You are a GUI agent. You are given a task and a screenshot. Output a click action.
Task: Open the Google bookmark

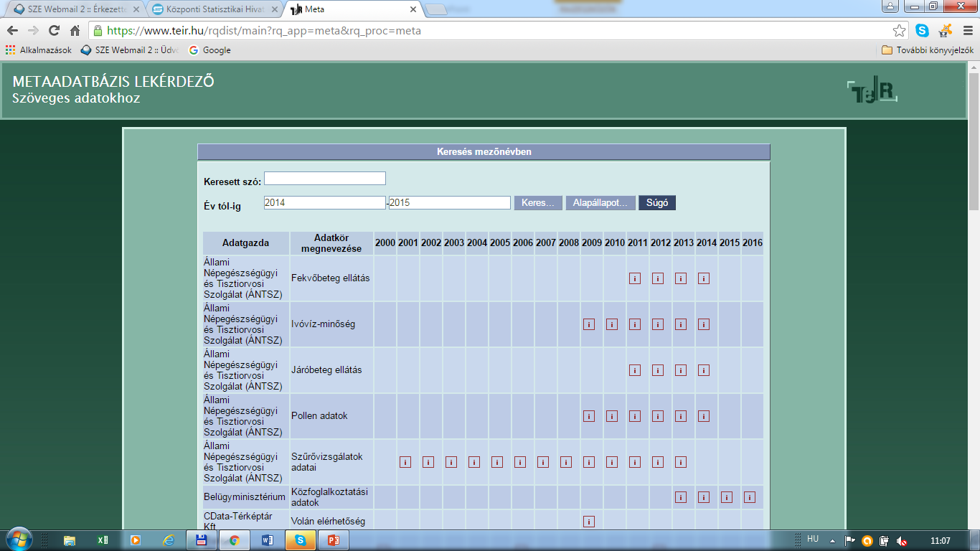209,50
